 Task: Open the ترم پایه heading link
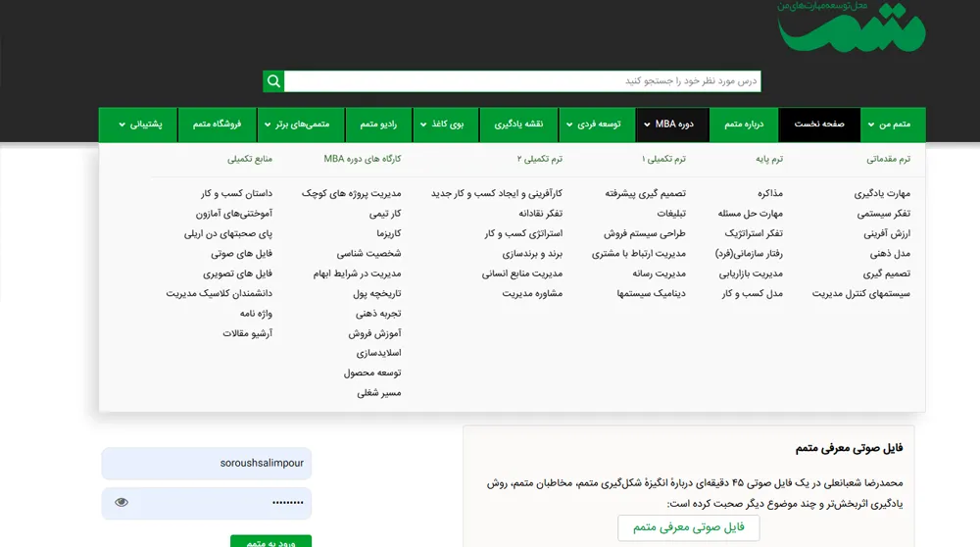pyautogui.click(x=769, y=159)
